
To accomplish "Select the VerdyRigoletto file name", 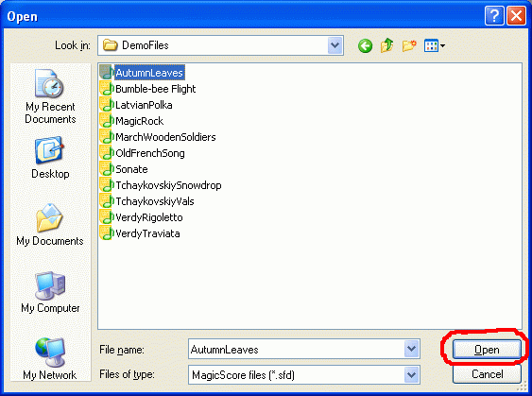I will coord(149,217).
